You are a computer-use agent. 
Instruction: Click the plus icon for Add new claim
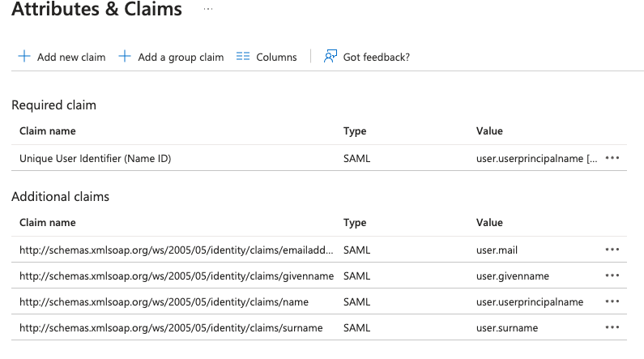point(24,56)
